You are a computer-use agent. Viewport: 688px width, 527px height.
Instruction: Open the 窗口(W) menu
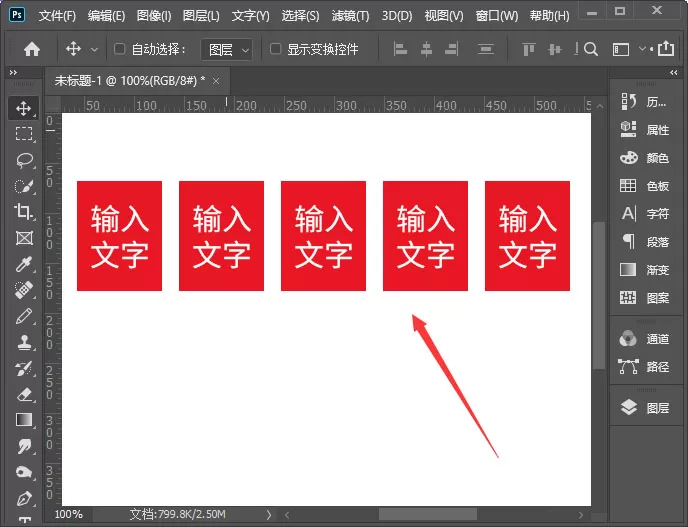(x=497, y=16)
